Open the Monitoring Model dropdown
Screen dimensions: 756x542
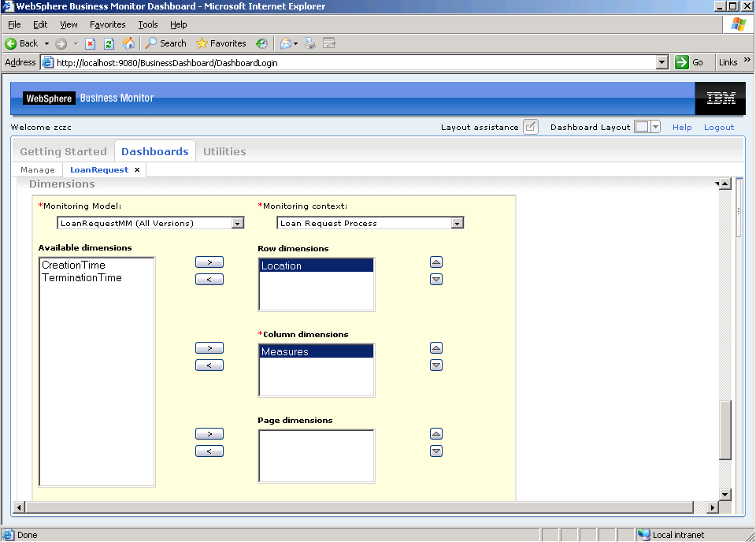pyautogui.click(x=238, y=223)
